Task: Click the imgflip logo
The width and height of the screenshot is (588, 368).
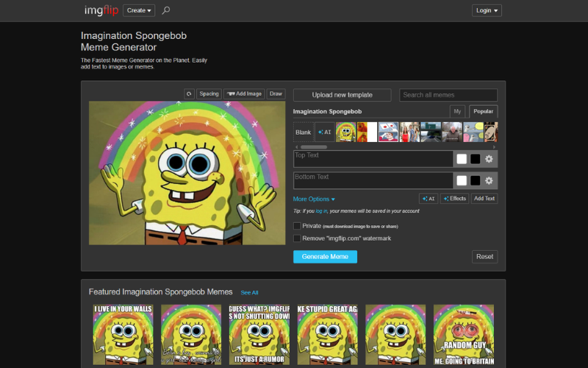Action: point(101,10)
